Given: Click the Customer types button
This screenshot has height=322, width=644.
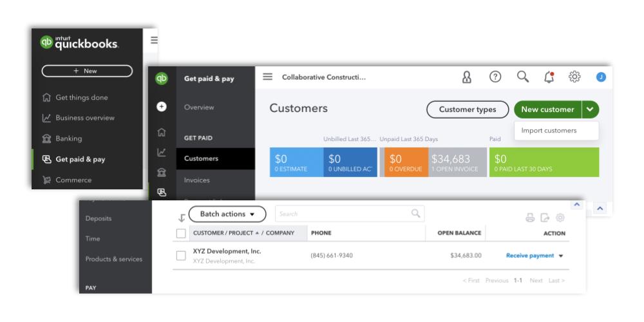Looking at the screenshot, I should [468, 109].
